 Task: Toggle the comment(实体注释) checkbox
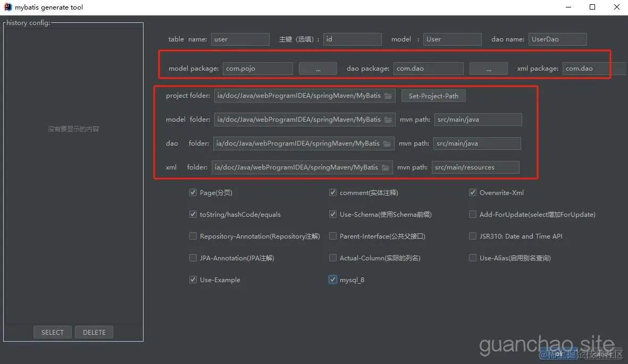tap(333, 192)
